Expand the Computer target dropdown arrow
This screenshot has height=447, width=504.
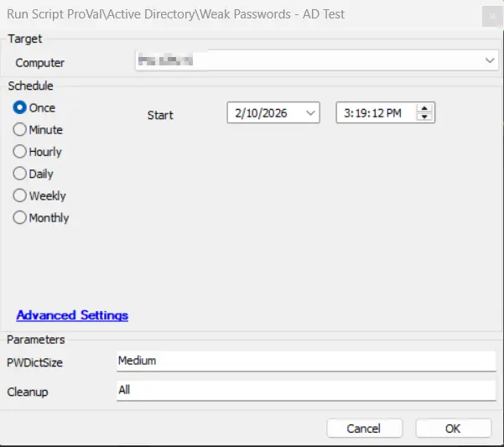point(489,61)
